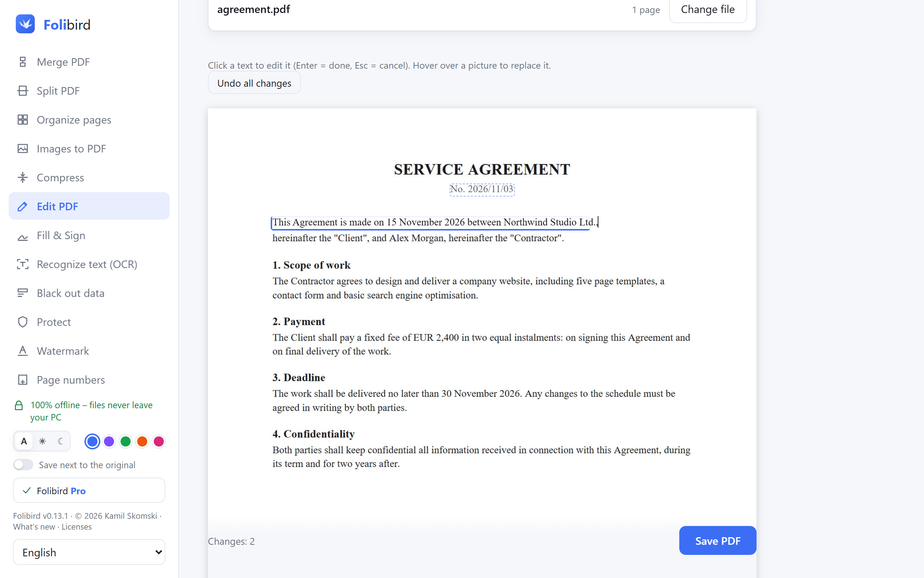This screenshot has height=578, width=924.
Task: Click the Black out data icon
Action: click(23, 293)
